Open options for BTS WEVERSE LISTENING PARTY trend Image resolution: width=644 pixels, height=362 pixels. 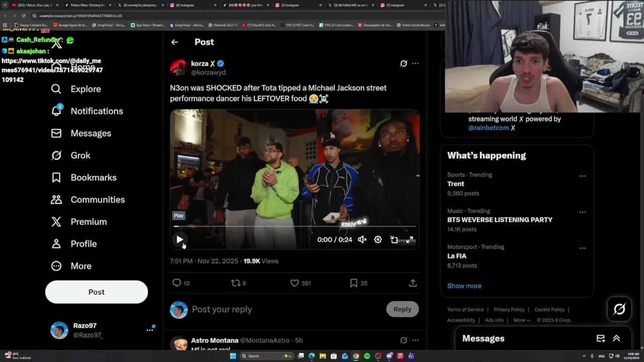pyautogui.click(x=582, y=212)
